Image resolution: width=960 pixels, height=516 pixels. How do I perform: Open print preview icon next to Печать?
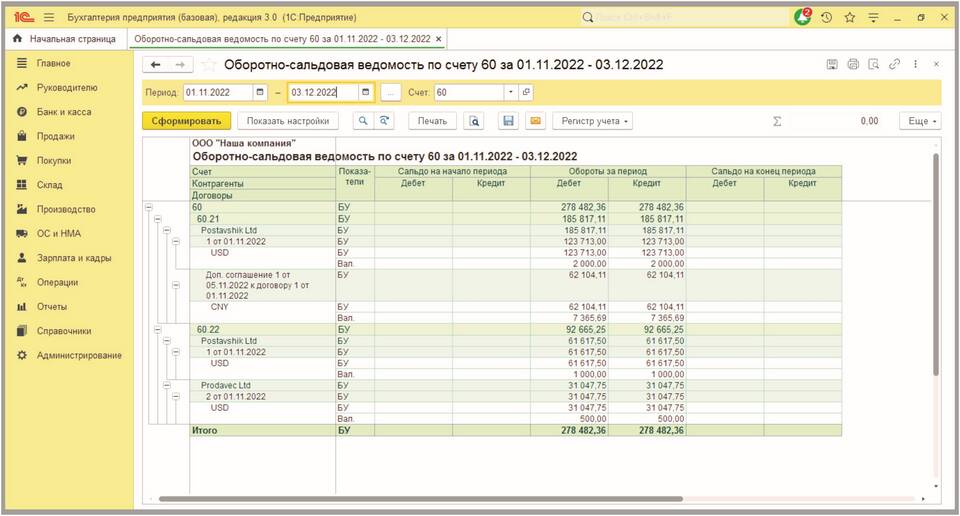coord(475,121)
